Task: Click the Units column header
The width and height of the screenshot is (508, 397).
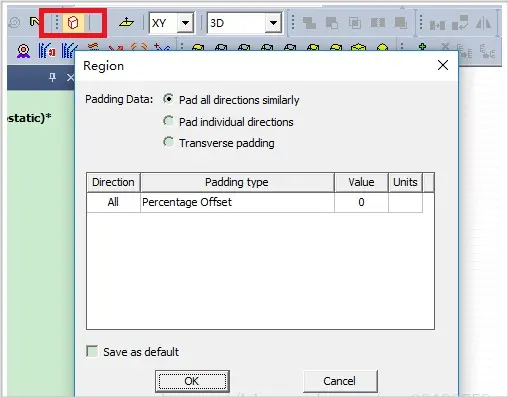Action: [405, 182]
